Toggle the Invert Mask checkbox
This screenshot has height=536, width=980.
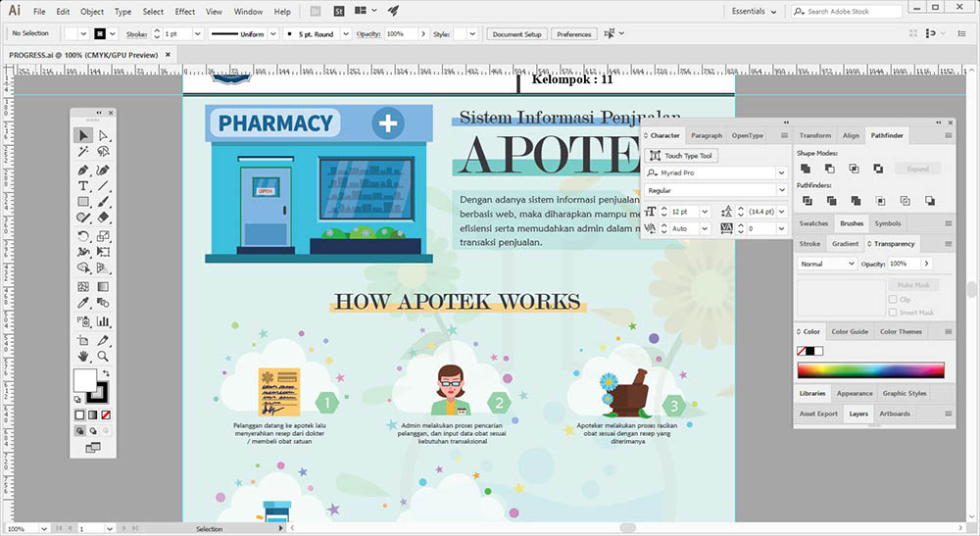coord(892,313)
